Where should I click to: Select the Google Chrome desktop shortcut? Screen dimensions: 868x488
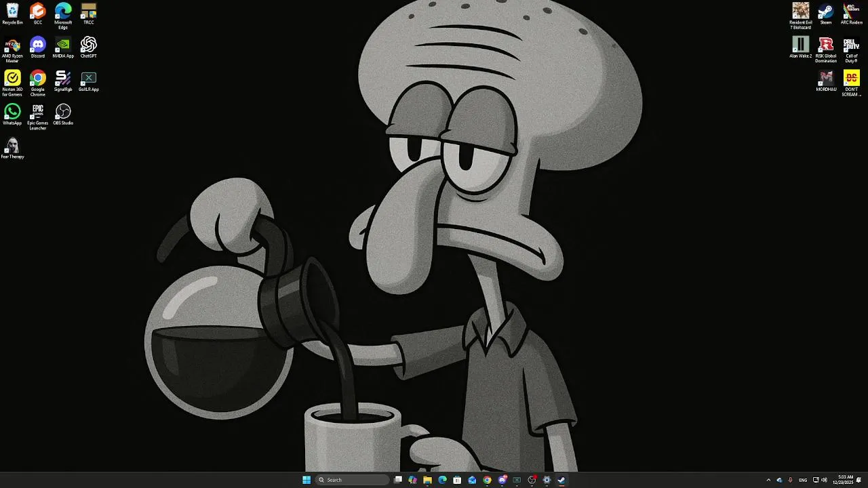(38, 83)
